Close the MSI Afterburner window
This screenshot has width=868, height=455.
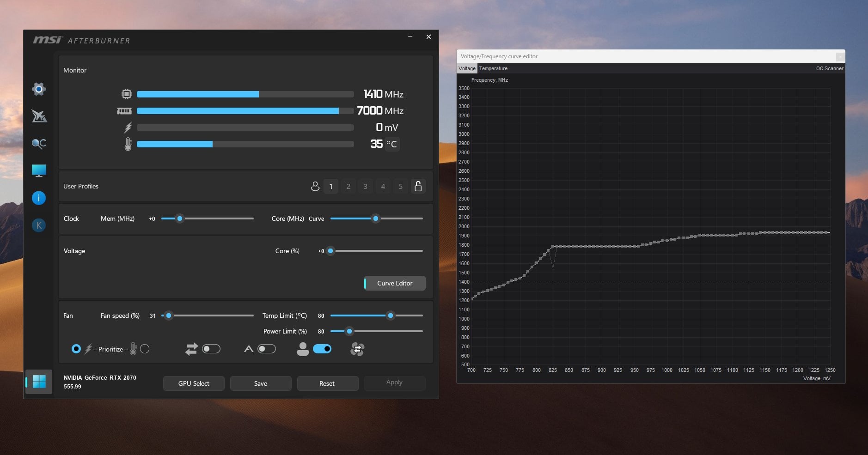point(428,36)
